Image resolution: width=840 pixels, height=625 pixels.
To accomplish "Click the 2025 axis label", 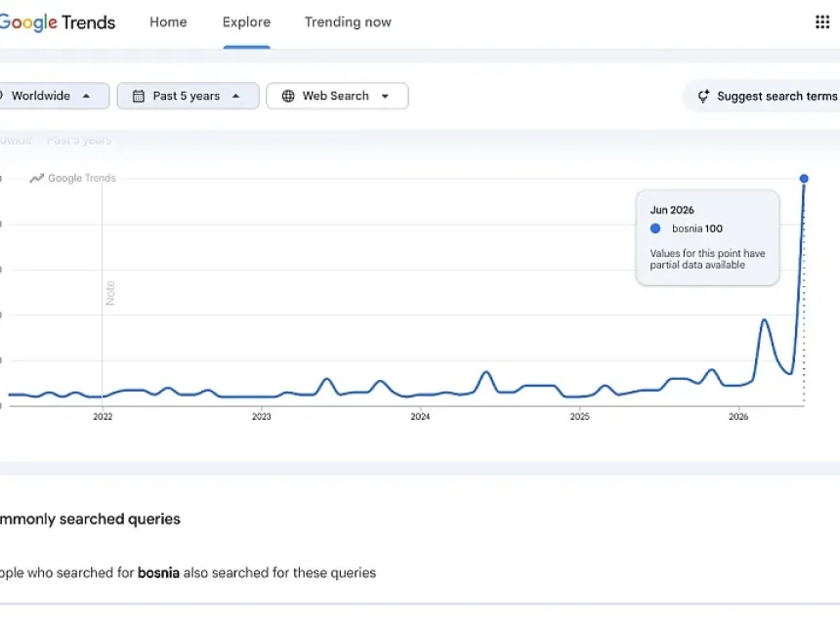I will click(579, 417).
